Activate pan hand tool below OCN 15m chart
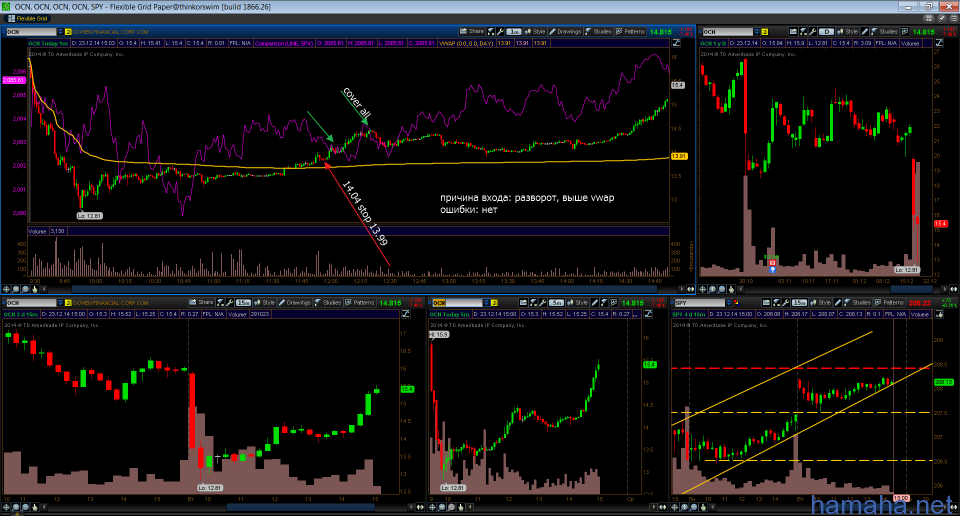Image resolution: width=960 pixels, height=516 pixels. (35, 507)
